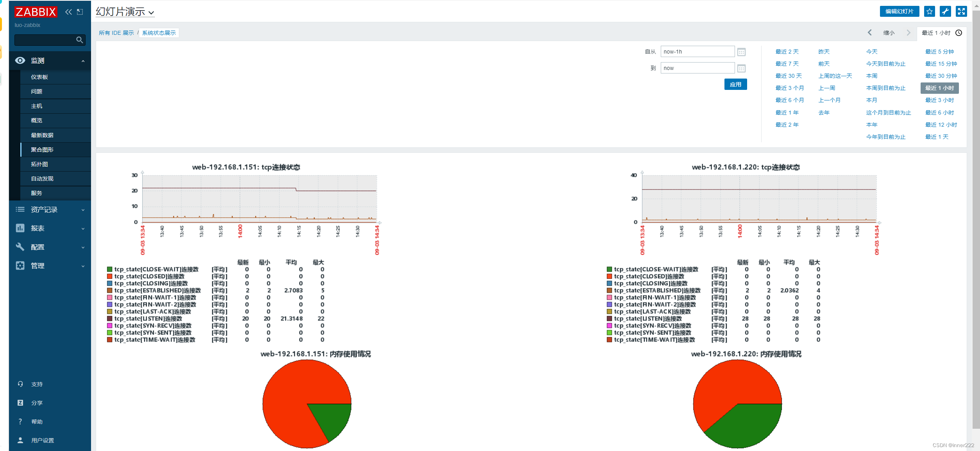The width and height of the screenshot is (980, 451).
Task: Collapse the sidebar with double-chevron icon
Action: click(68, 12)
